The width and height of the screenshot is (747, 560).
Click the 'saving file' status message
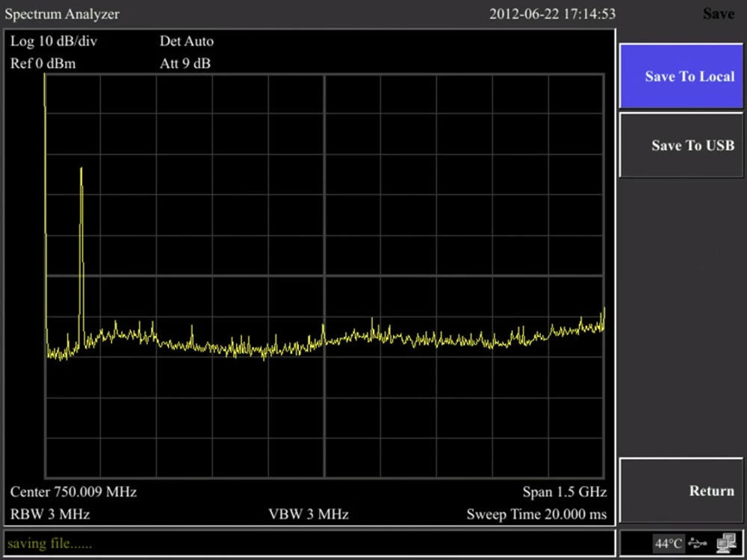pyautogui.click(x=49, y=544)
